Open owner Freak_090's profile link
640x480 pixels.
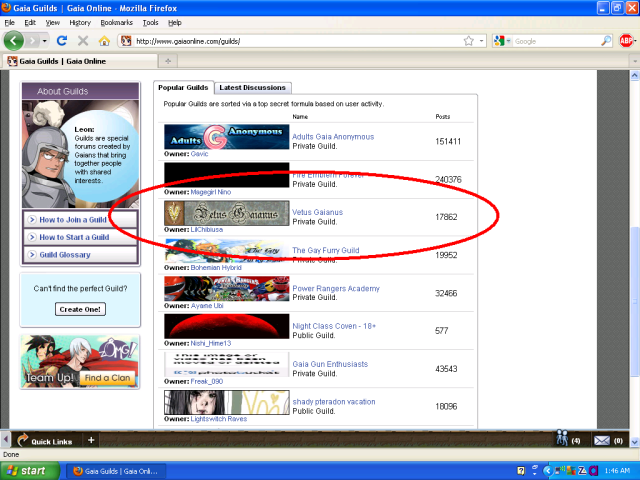point(207,381)
